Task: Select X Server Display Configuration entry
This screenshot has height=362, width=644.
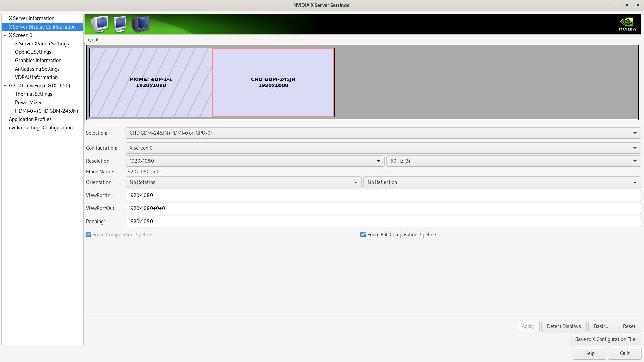Action: [x=42, y=27]
